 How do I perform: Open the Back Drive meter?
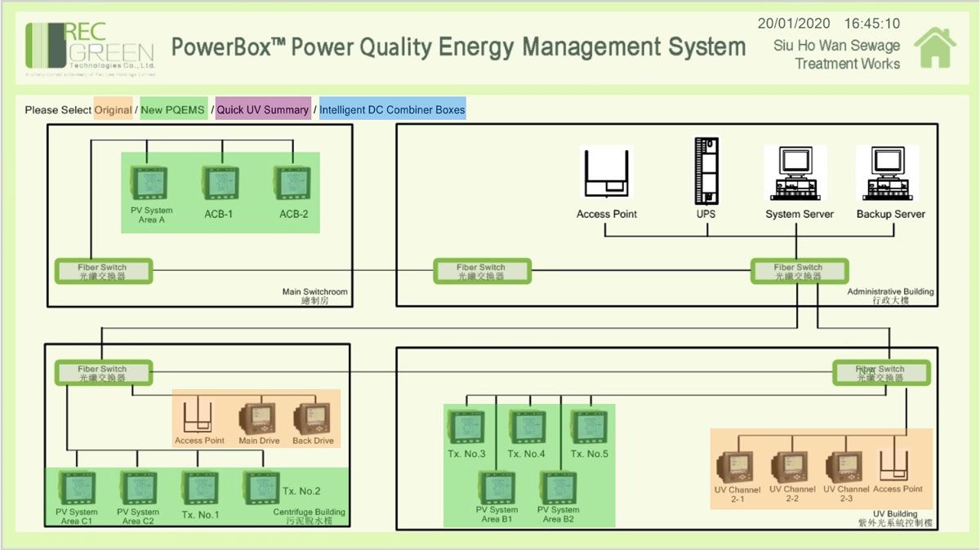pos(311,419)
